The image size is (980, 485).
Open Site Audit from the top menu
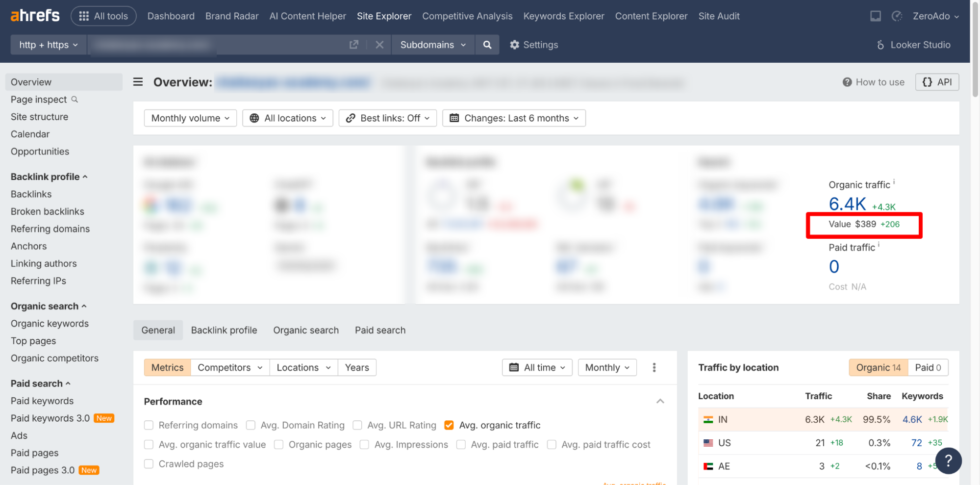[x=719, y=16]
